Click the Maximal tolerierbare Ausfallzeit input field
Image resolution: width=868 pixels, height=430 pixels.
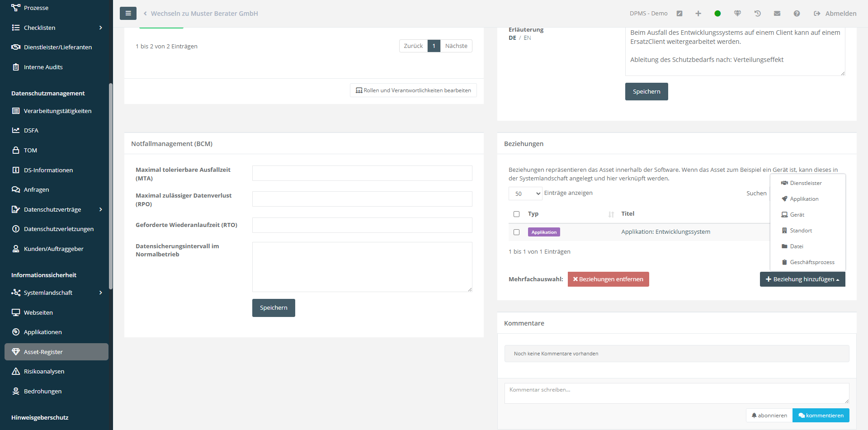point(362,173)
